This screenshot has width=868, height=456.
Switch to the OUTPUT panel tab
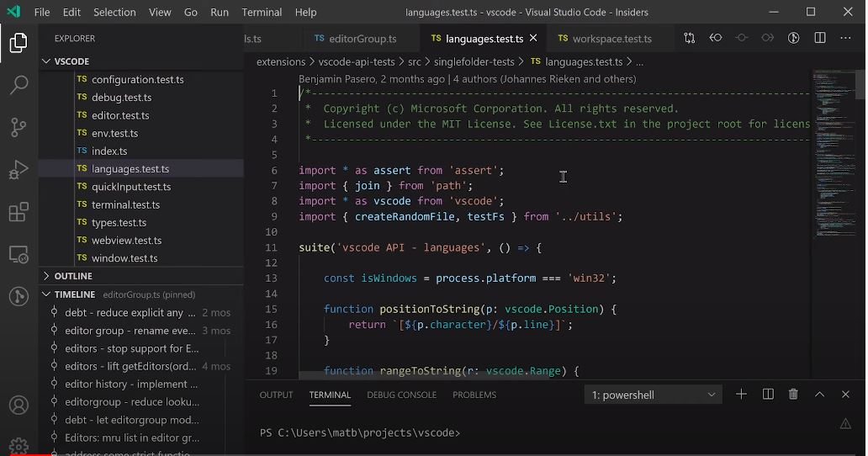(x=276, y=395)
